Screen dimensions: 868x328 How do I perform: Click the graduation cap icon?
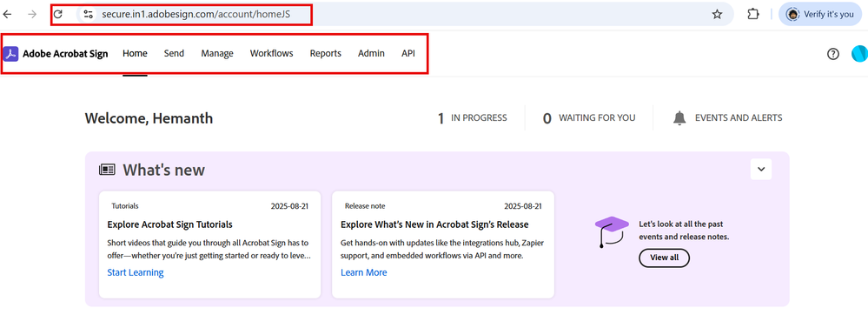click(611, 232)
